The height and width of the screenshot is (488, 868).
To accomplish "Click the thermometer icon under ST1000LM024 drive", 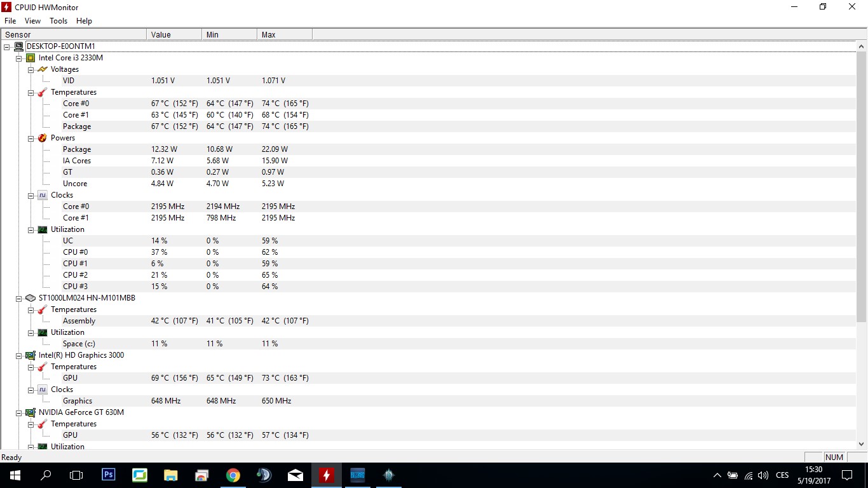I will [x=43, y=309].
